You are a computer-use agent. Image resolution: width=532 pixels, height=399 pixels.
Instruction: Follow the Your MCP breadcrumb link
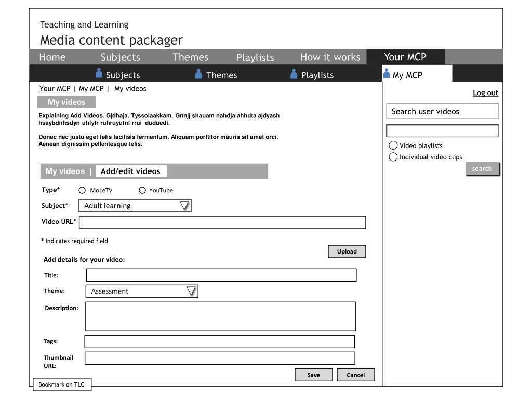pos(55,89)
